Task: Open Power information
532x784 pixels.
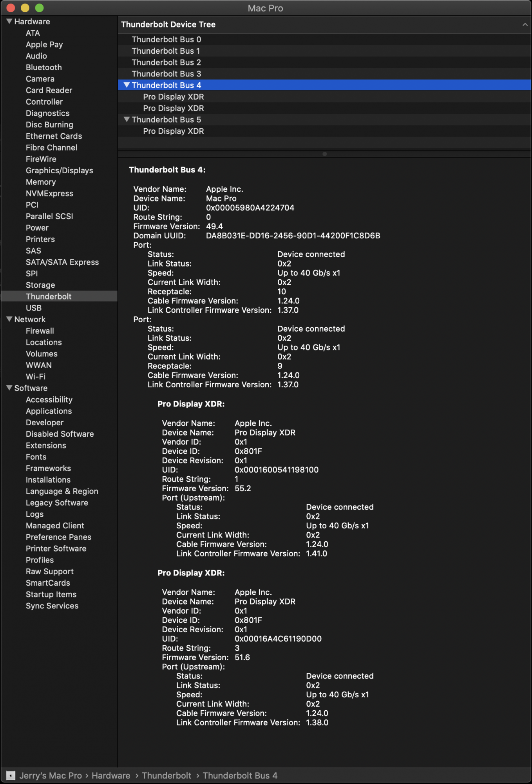Action: 37,227
